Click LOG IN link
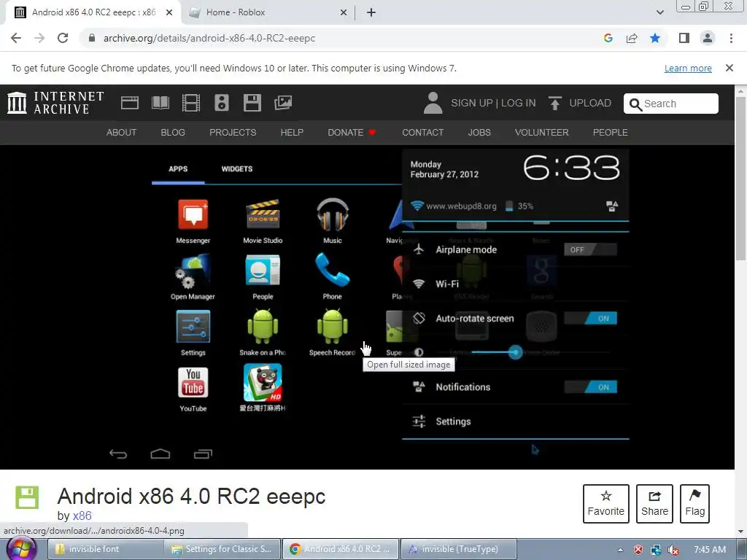 (x=519, y=103)
